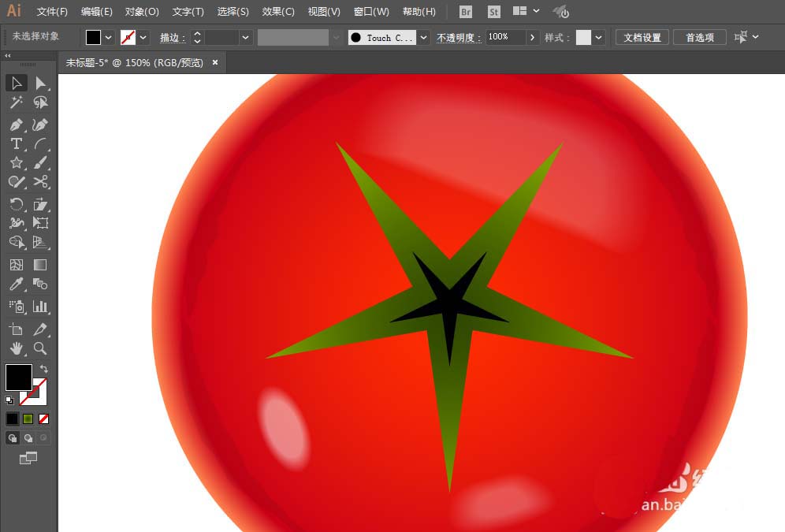Open the 对象(O) menu
This screenshot has height=532, width=785.
[x=142, y=12]
